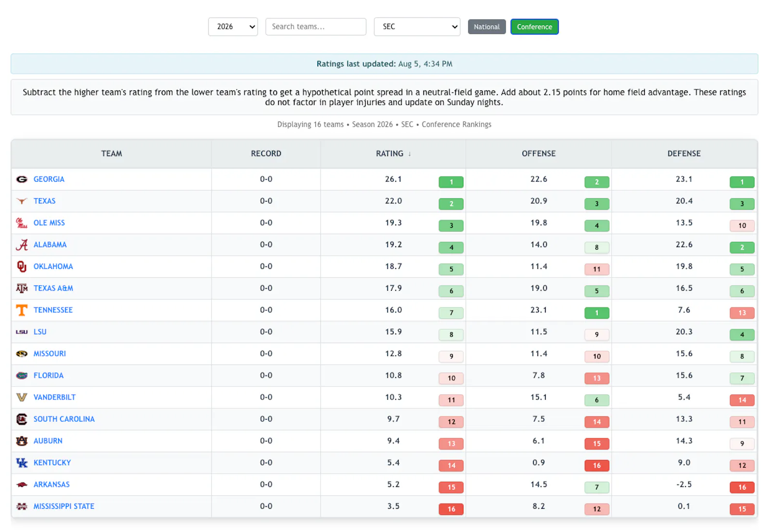Click the Georgia team logo
The height and width of the screenshot is (532, 774).
22,179
